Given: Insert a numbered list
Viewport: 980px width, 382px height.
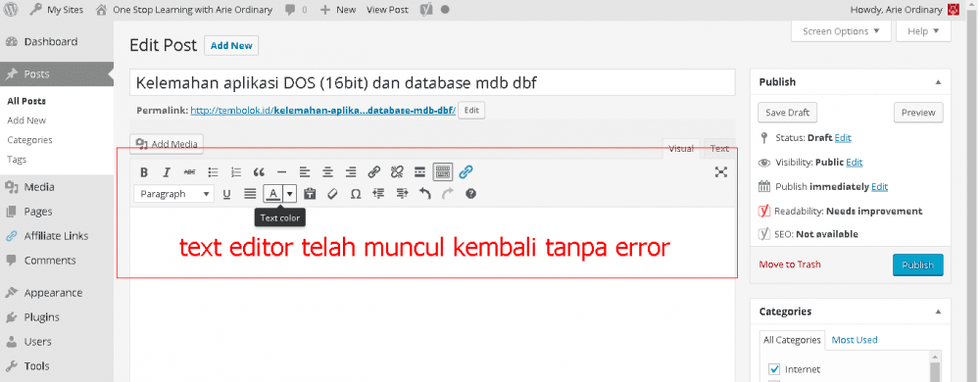Looking at the screenshot, I should pyautogui.click(x=235, y=172).
